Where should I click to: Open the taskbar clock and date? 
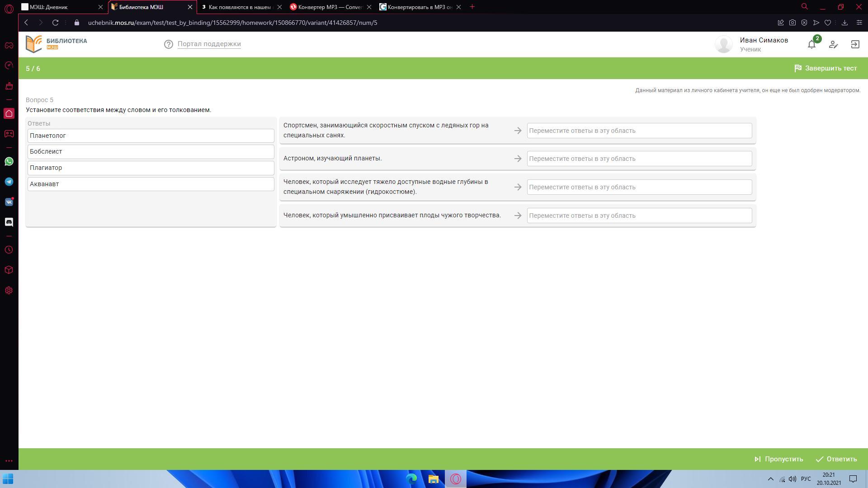point(829,479)
